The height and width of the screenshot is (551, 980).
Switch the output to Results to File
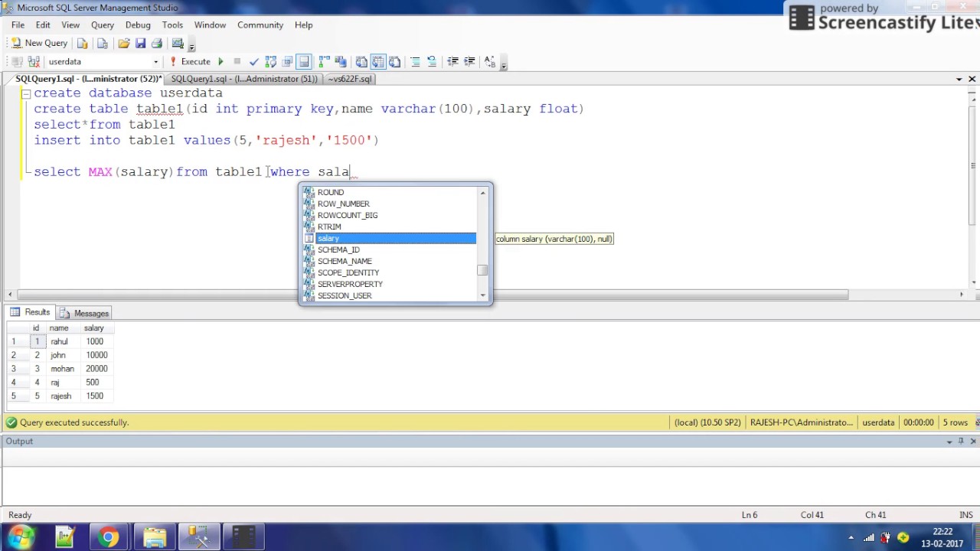click(x=394, y=61)
